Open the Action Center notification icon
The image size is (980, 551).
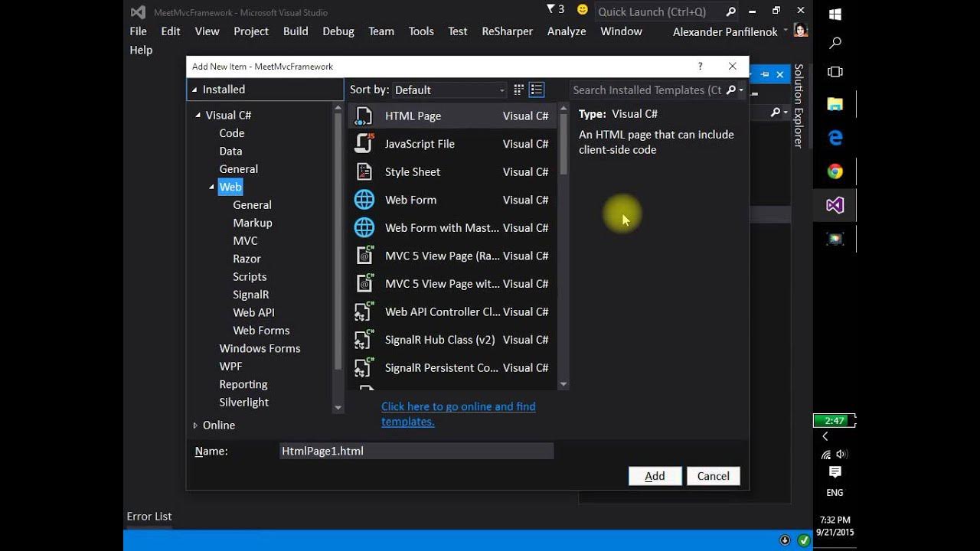pos(835,472)
